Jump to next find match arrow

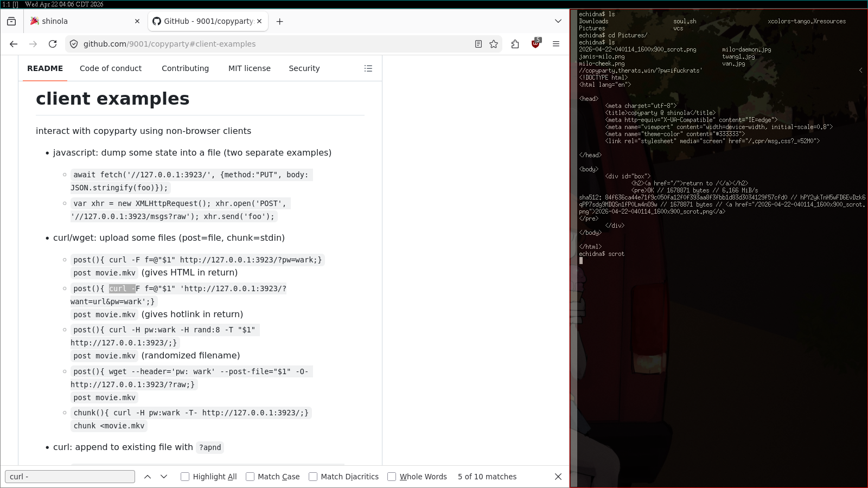(x=164, y=477)
